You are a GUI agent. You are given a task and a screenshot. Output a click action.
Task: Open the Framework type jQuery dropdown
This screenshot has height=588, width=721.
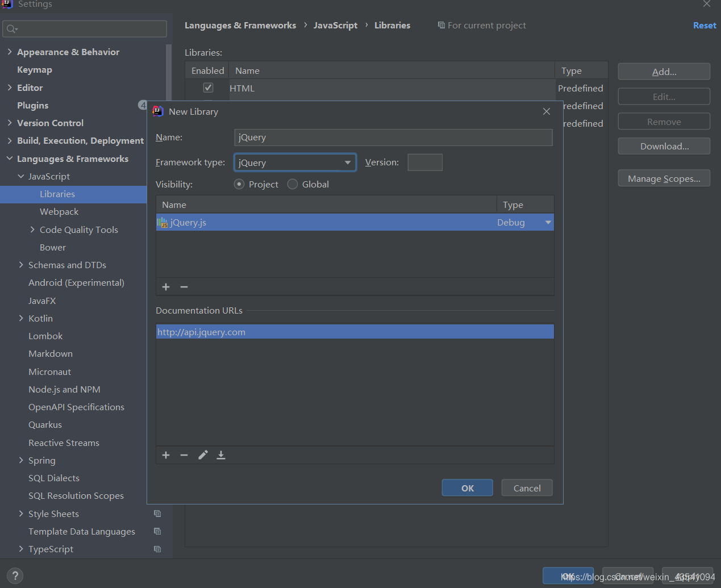click(295, 162)
